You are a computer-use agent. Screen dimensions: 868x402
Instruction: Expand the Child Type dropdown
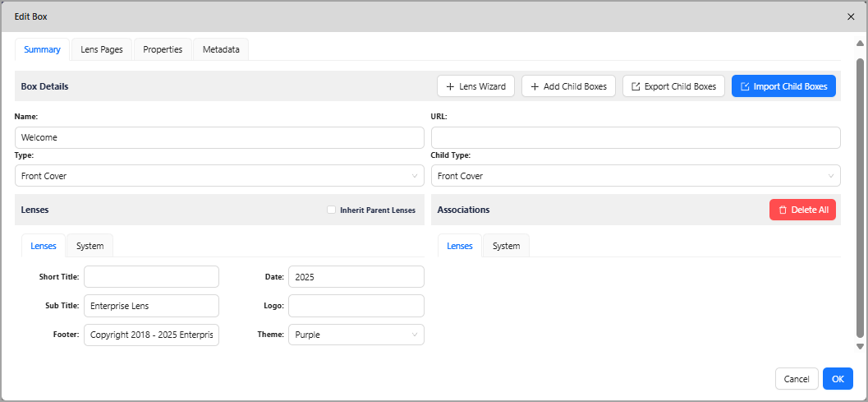pyautogui.click(x=635, y=176)
